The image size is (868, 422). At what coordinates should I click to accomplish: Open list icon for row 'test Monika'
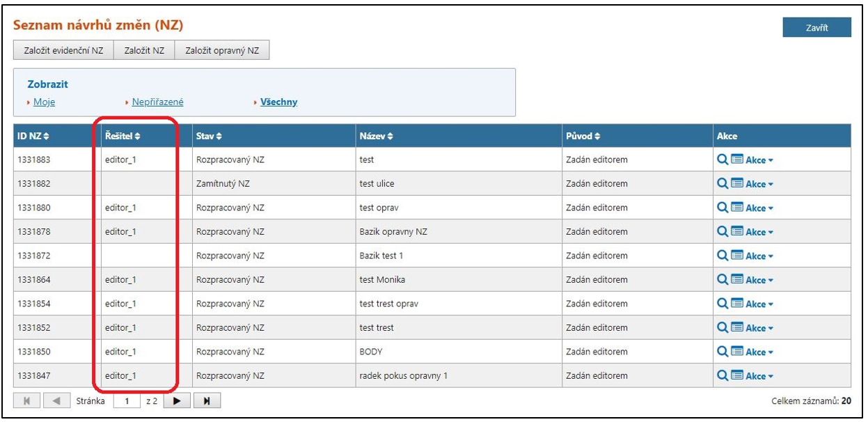coord(737,280)
